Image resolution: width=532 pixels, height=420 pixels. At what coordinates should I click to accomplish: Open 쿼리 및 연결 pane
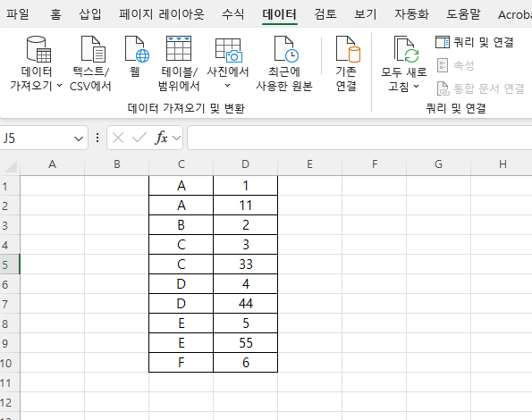click(474, 42)
